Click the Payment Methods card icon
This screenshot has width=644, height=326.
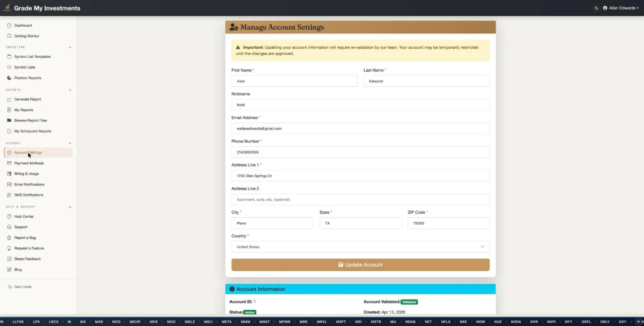click(x=9, y=163)
